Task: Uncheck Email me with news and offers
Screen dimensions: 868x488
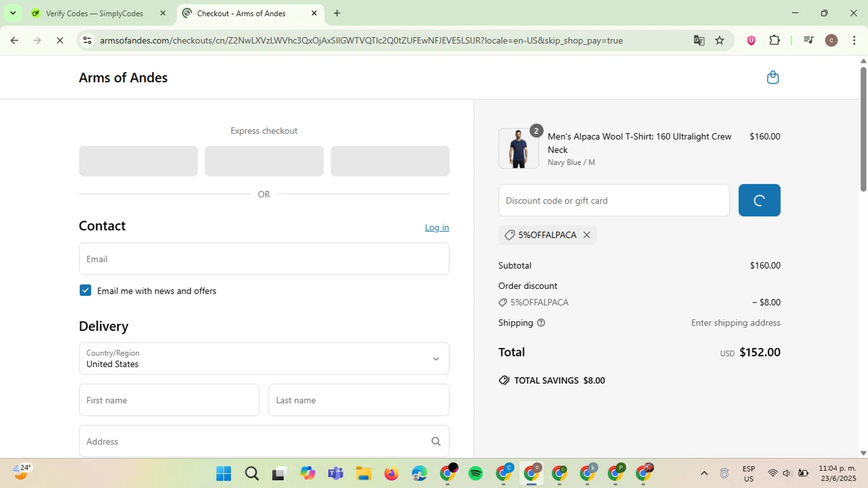Action: click(86, 291)
